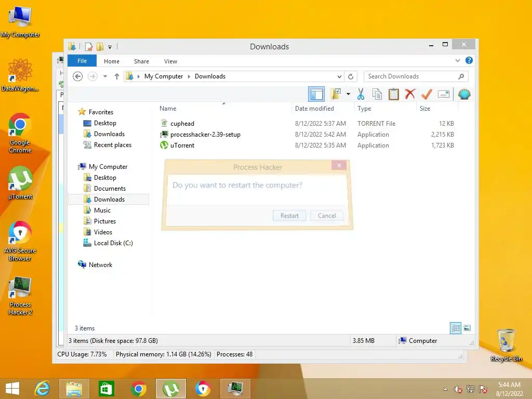Open Videos folder in navigation pane

103,232
